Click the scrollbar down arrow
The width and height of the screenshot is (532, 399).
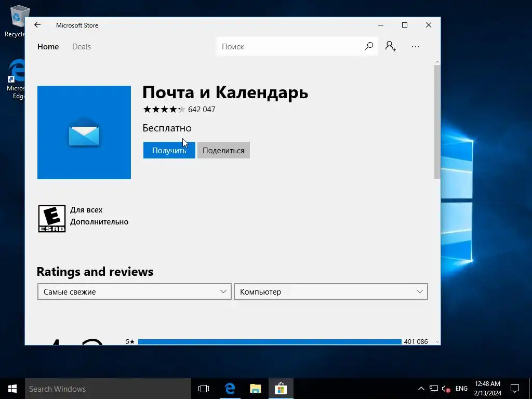pos(437,342)
